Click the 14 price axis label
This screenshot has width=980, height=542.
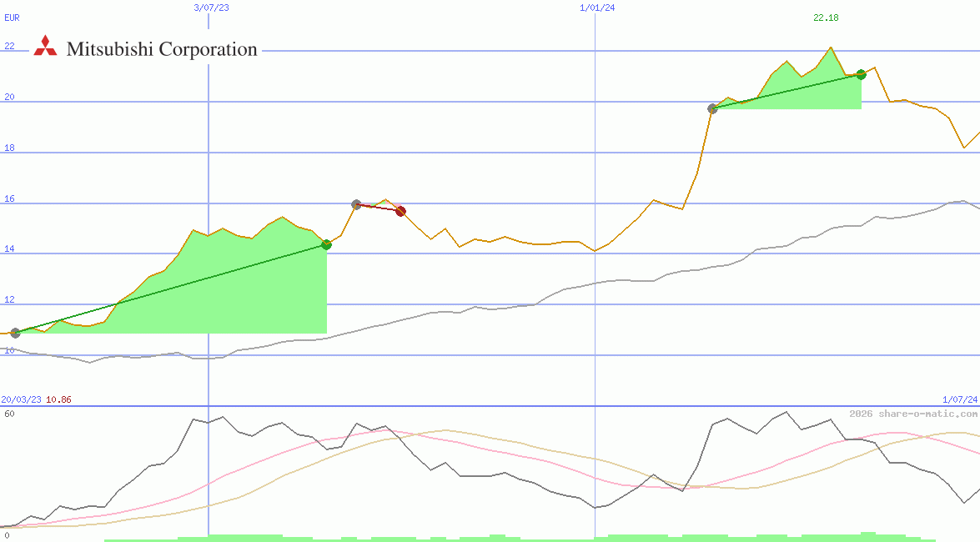pyautogui.click(x=9, y=248)
